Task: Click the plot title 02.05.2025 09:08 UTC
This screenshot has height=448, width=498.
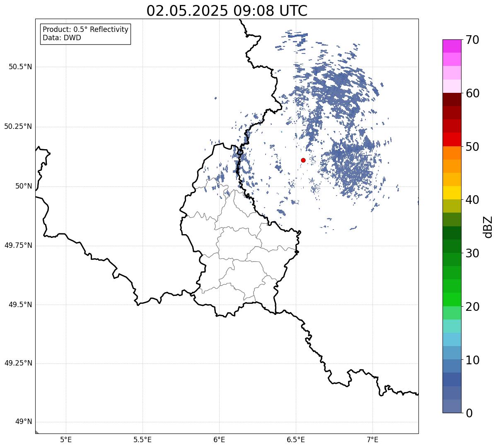Action: coord(227,11)
